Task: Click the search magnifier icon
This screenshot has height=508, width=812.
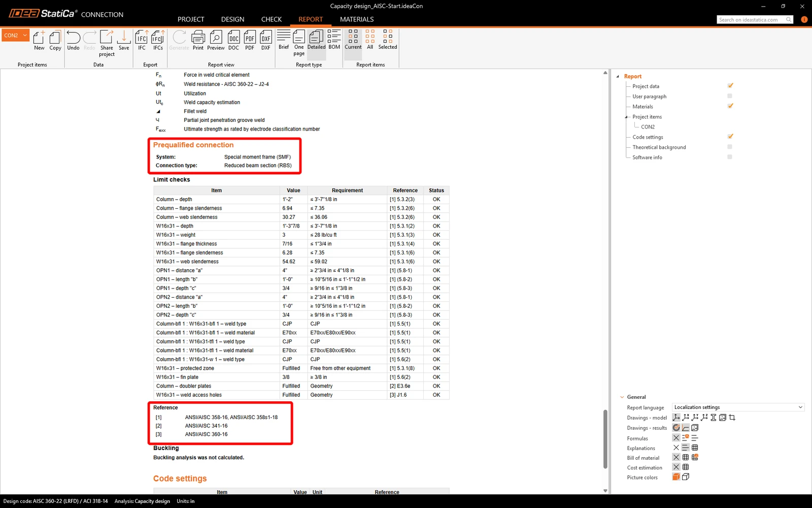Action: pyautogui.click(x=788, y=19)
